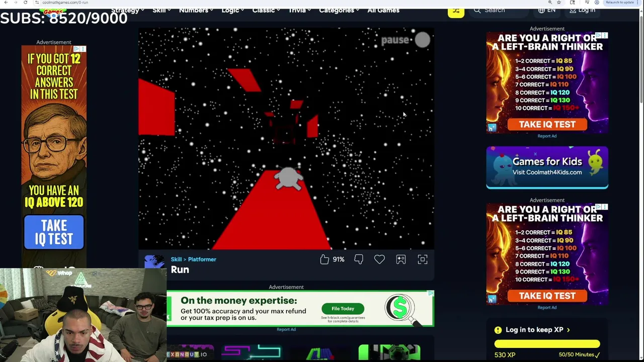Click TAKE IQ TEST in the left ad
The image size is (644, 362).
(54, 232)
